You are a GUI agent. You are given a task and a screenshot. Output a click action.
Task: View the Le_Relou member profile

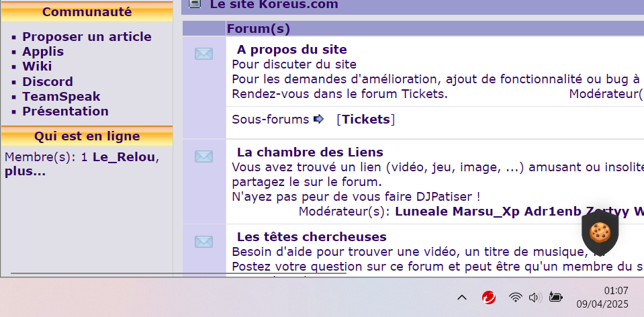(x=124, y=157)
